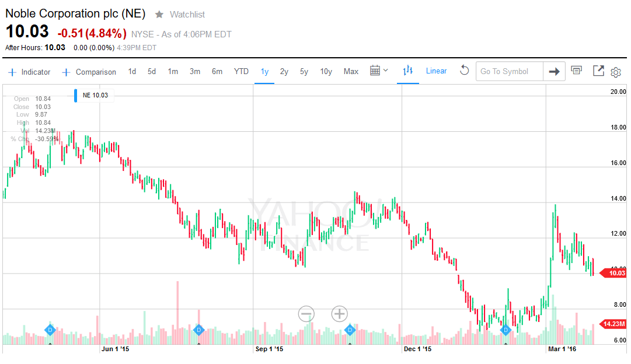Image resolution: width=631 pixels, height=364 pixels.
Task: Add a Comparison symbol
Action: point(89,72)
